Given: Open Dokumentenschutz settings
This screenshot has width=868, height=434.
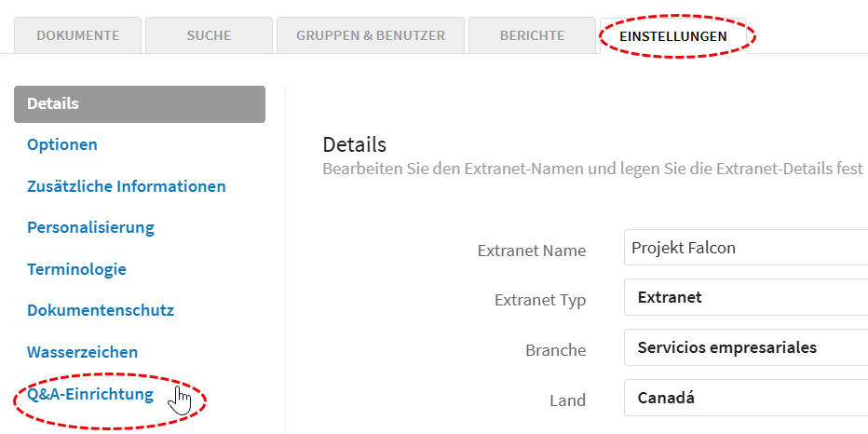Looking at the screenshot, I should point(101,310).
